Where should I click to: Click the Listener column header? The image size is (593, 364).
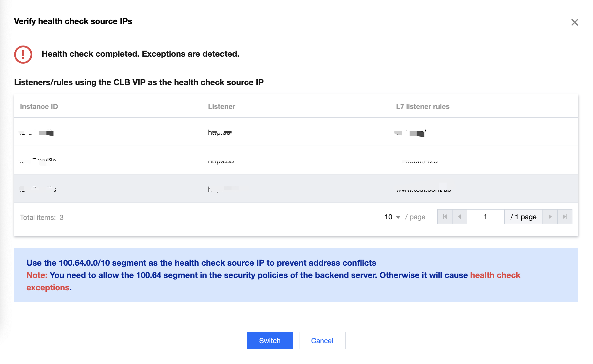[x=222, y=107]
